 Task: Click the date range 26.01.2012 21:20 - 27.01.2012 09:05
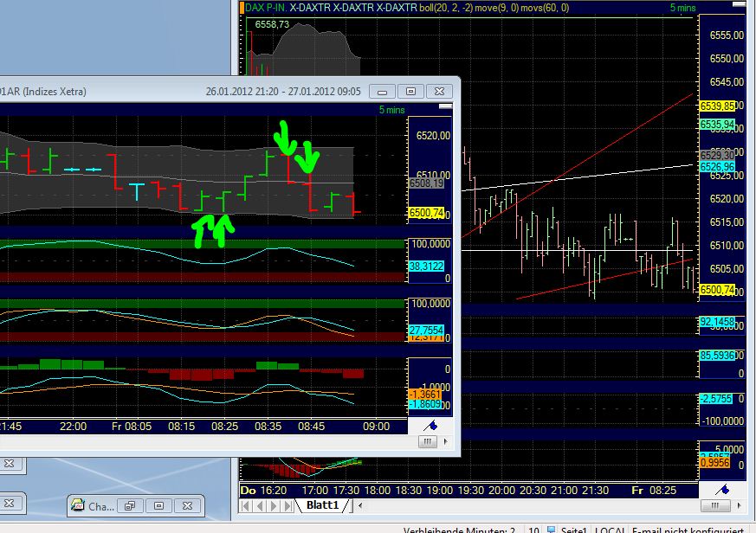click(283, 92)
